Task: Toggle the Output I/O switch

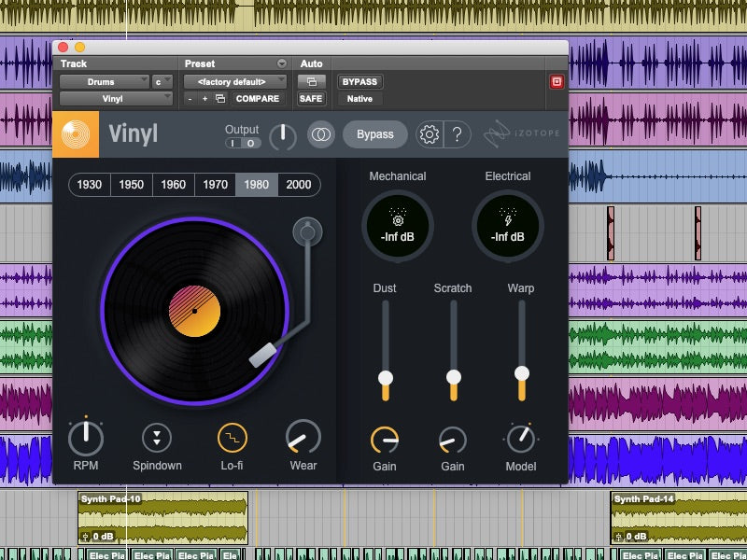Action: pyautogui.click(x=243, y=144)
